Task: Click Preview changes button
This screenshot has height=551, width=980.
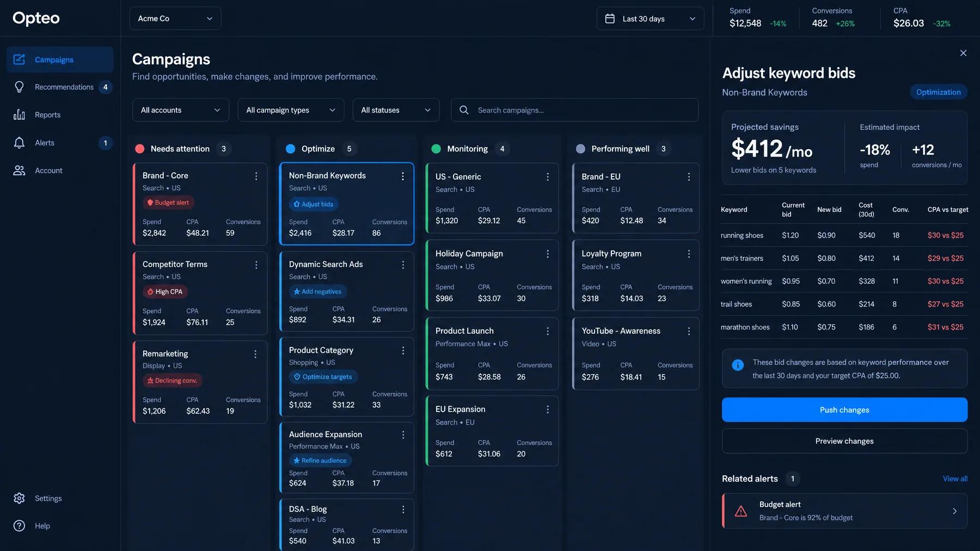Action: (844, 441)
